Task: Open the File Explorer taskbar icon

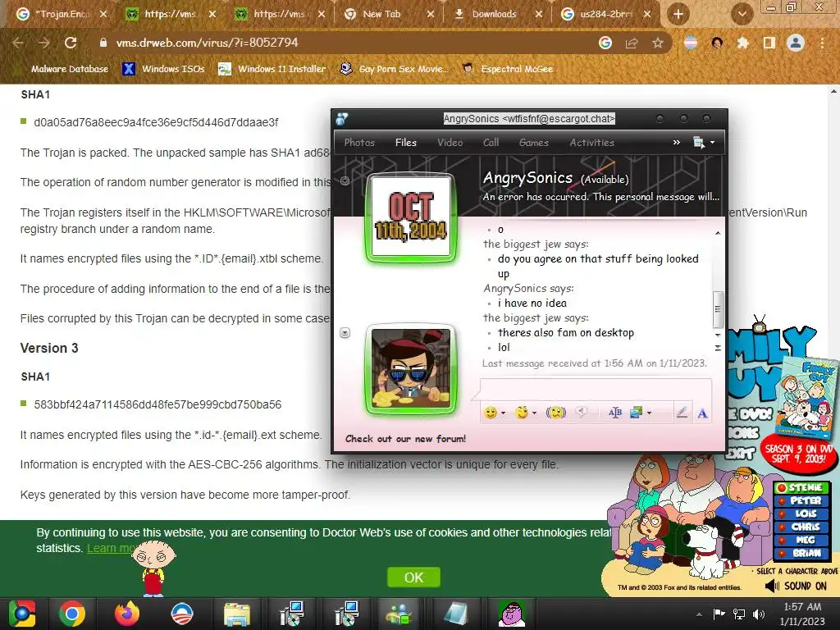Action: pyautogui.click(x=237, y=614)
